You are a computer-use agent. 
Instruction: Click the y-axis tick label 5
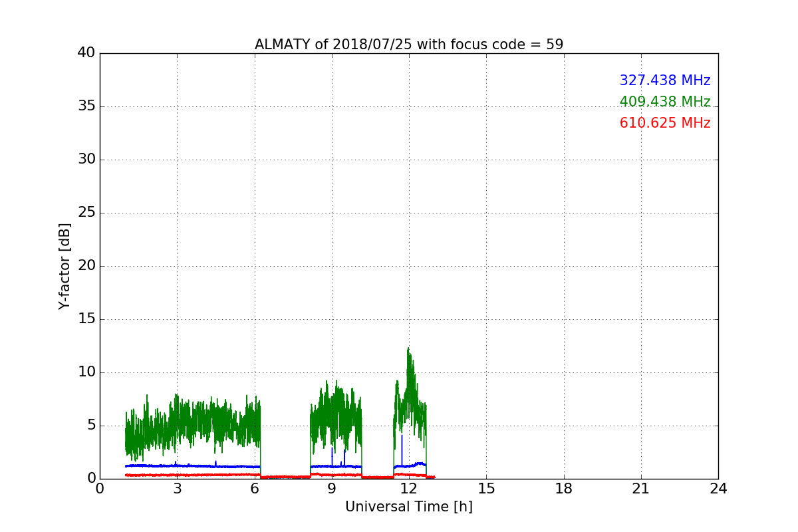point(90,426)
